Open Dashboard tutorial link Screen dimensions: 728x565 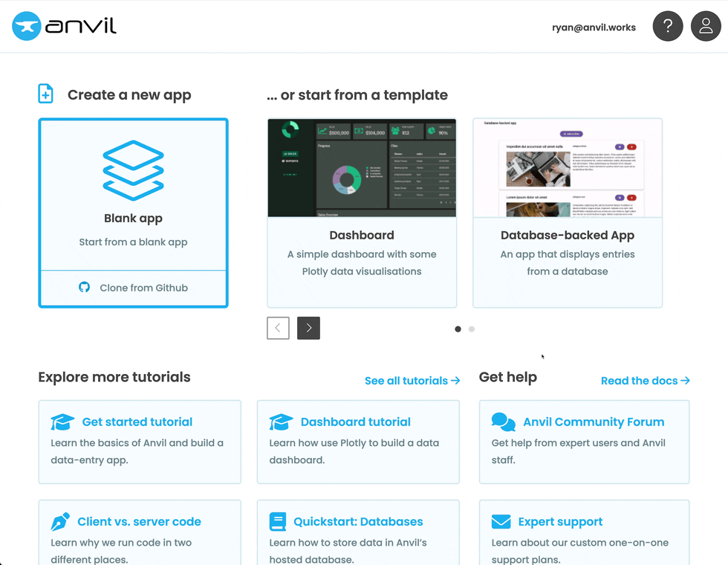click(x=356, y=422)
